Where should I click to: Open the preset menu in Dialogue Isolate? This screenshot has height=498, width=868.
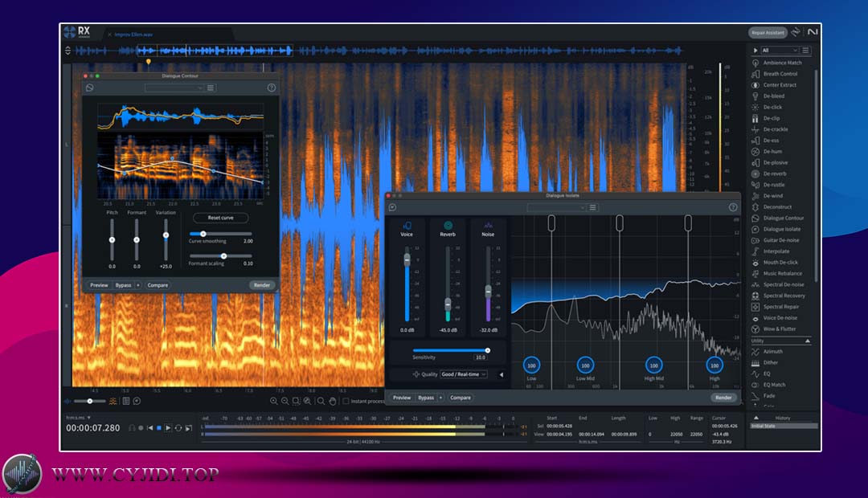click(x=593, y=207)
